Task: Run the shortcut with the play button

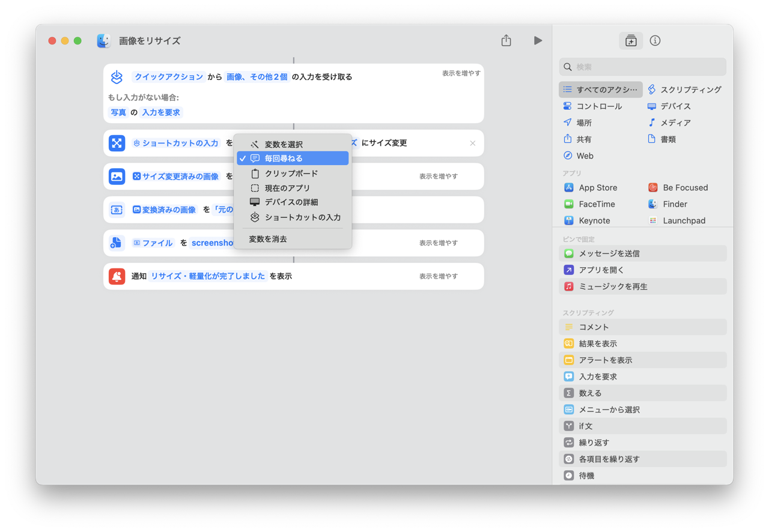Action: click(x=538, y=41)
